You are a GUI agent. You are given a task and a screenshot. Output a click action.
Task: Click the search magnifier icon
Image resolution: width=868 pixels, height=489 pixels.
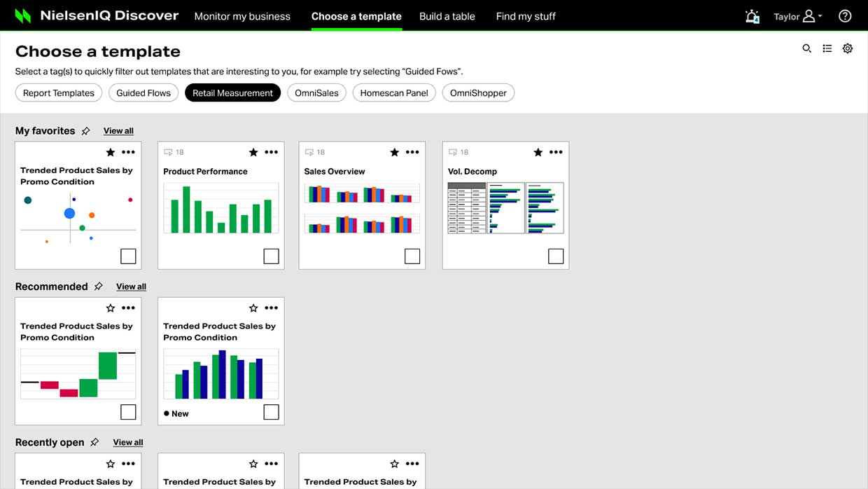click(806, 48)
